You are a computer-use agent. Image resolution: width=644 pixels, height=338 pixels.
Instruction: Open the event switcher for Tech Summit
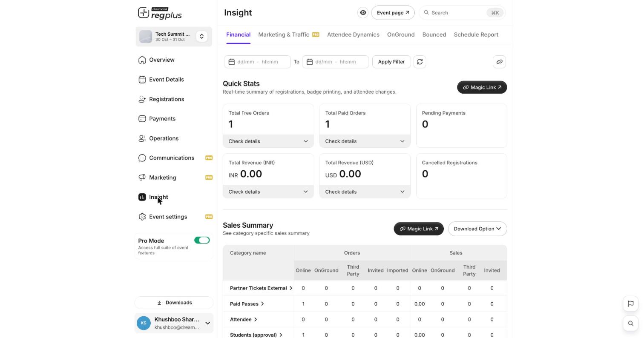pyautogui.click(x=202, y=37)
